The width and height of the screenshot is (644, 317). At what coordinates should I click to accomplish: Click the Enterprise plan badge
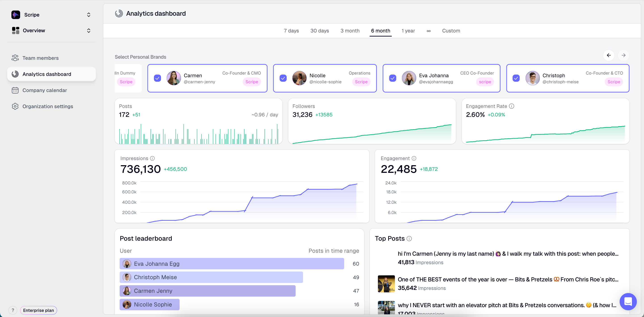point(38,310)
